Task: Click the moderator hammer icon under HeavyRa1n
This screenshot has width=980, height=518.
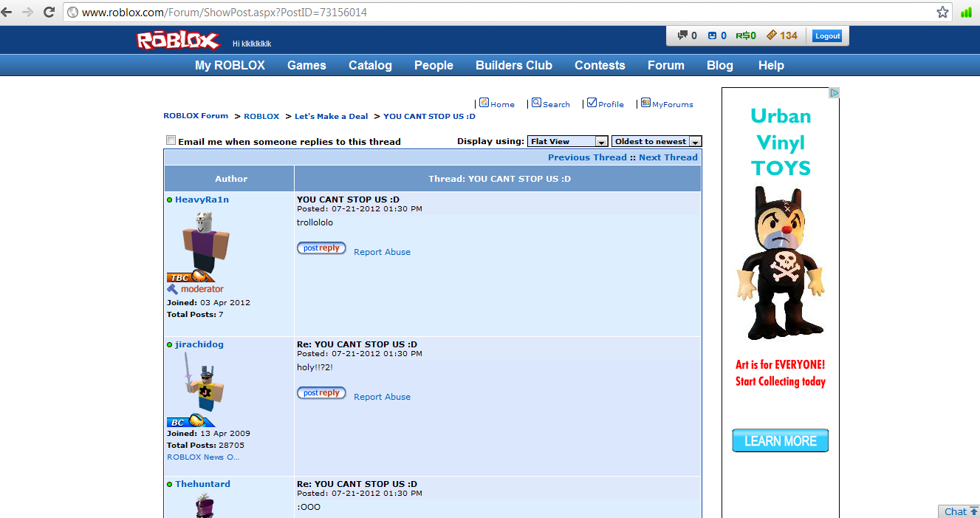Action: 172,289
